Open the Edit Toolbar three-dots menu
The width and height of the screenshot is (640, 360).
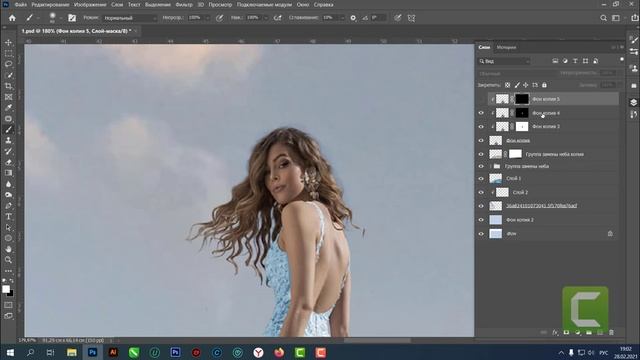pos(8,271)
